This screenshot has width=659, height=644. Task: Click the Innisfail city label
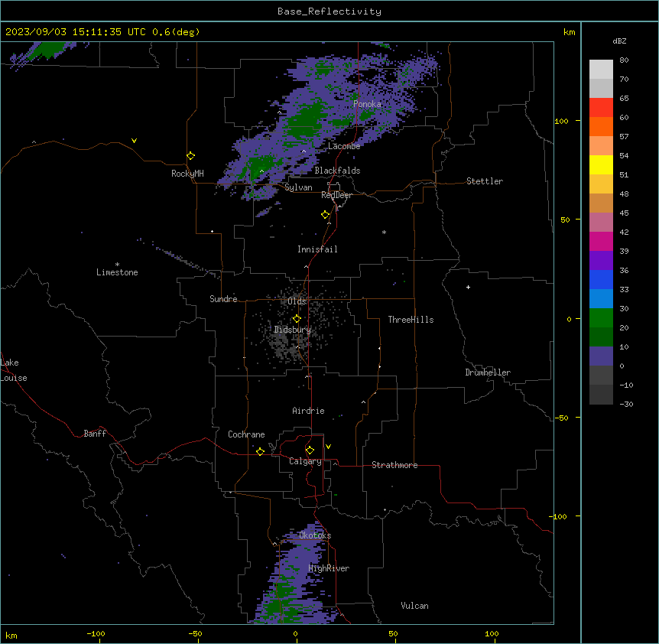(317, 249)
